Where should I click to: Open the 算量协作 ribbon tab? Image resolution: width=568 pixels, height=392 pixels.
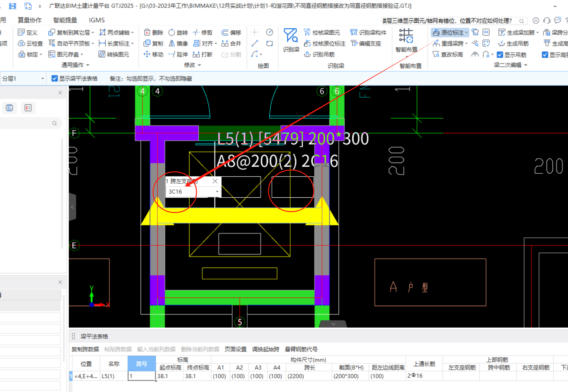click(x=29, y=20)
